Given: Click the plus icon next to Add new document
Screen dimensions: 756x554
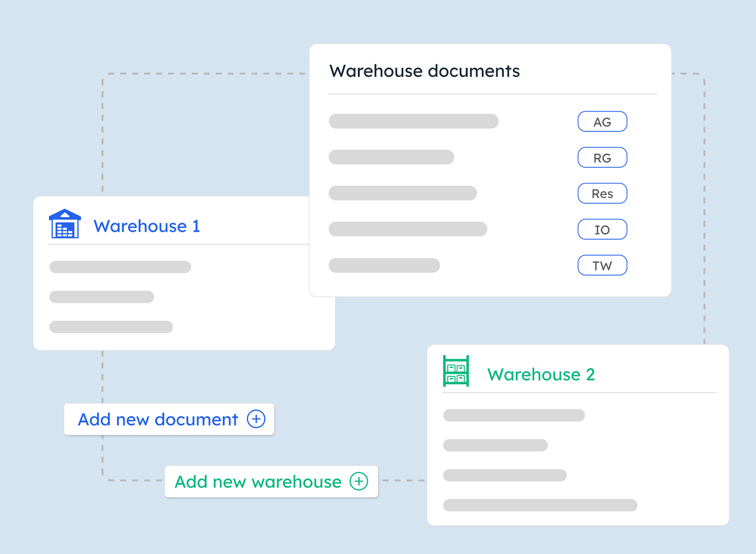Looking at the screenshot, I should click(x=256, y=419).
